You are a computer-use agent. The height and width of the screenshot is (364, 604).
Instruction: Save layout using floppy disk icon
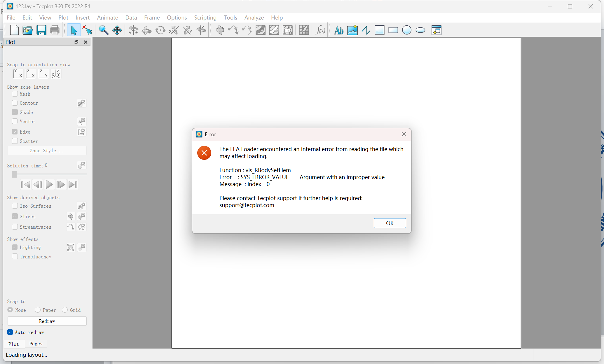[41, 30]
